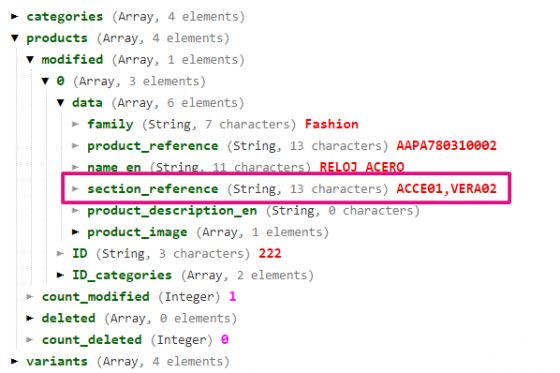This screenshot has width=560, height=373.
Task: Click the arrow beside section_reference
Action: point(75,189)
